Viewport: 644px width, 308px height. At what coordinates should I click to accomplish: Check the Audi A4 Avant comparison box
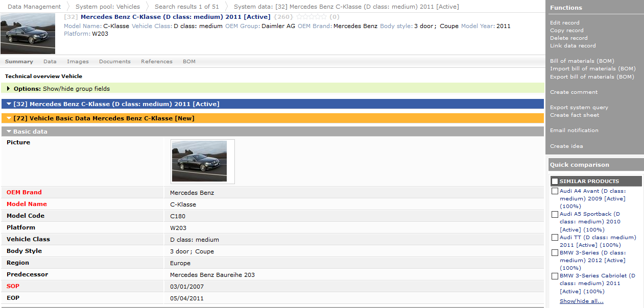pos(555,191)
